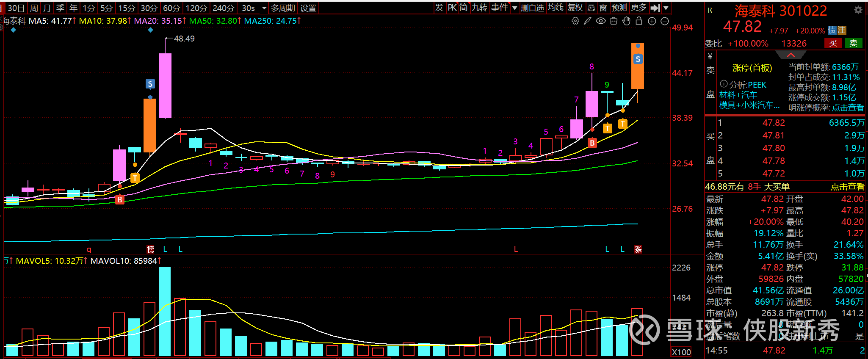868x359 pixels.
Task: Toggle the 事件 events overlay
Action: (x=500, y=8)
